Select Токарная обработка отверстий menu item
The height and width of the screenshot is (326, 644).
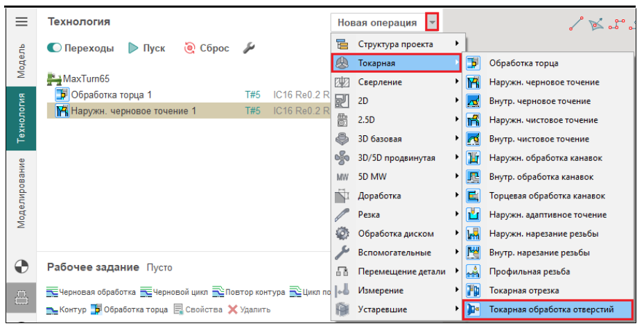point(548,309)
